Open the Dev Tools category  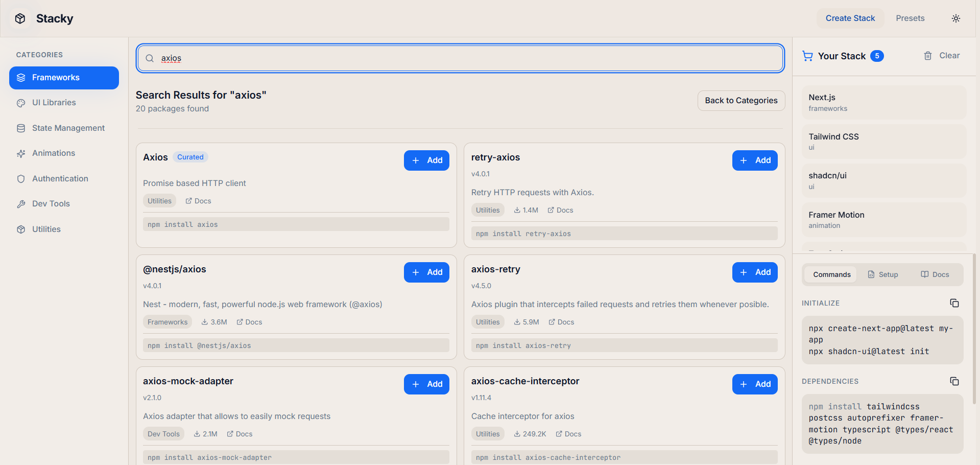click(64, 204)
